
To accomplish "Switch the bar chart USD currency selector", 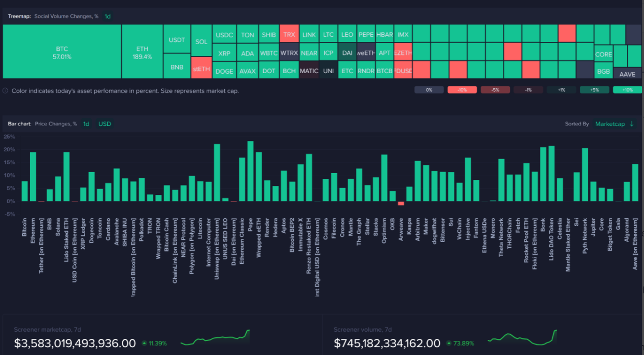I will tap(105, 124).
